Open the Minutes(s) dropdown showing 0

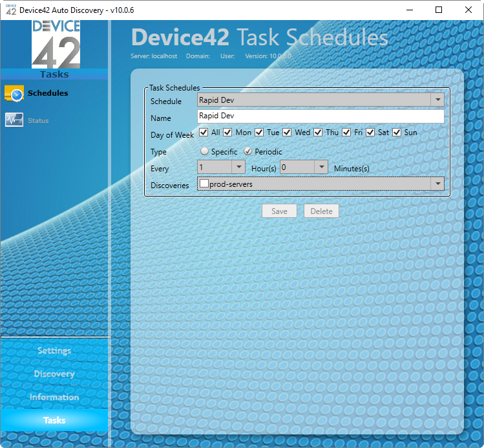[304, 167]
